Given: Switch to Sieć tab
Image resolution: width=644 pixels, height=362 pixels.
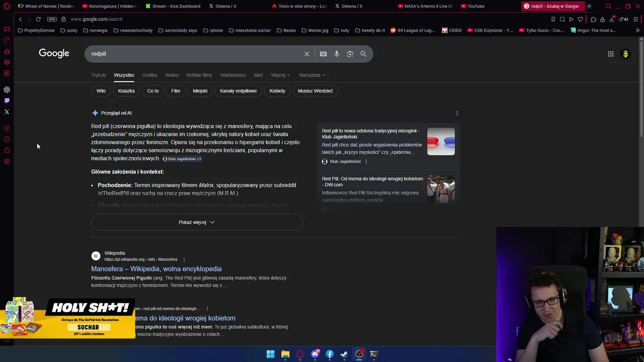Looking at the screenshot, I should tap(258, 75).
